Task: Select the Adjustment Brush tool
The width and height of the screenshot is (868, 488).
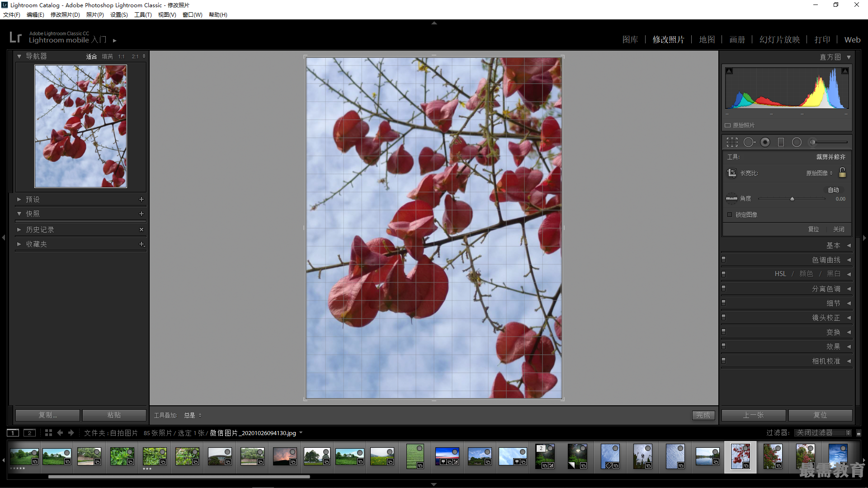Action: (828, 142)
